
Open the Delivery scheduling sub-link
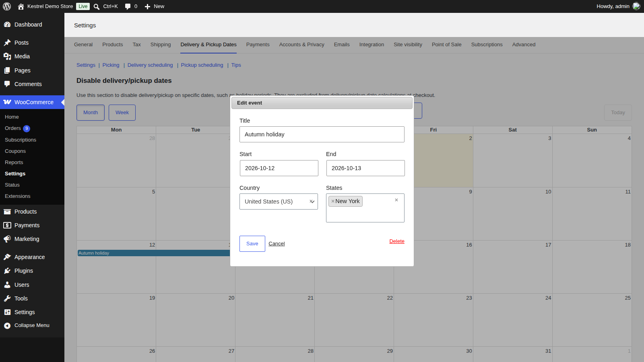(x=150, y=65)
